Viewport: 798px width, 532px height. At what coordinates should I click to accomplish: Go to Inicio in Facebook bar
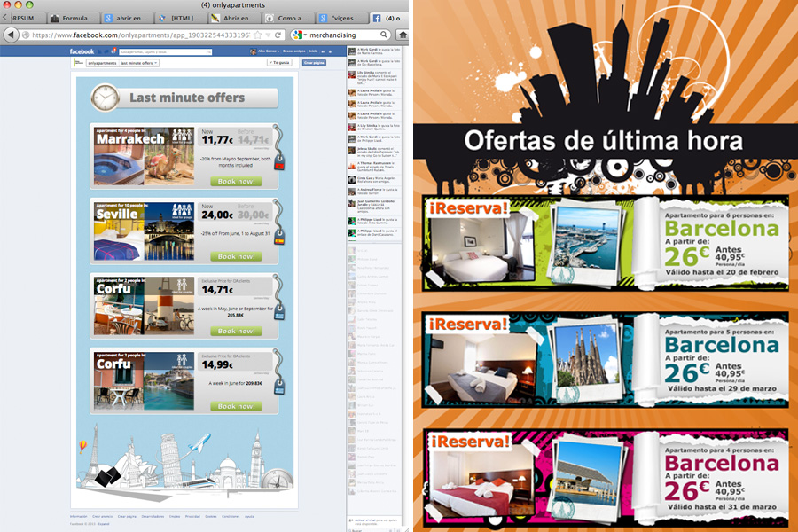(314, 51)
